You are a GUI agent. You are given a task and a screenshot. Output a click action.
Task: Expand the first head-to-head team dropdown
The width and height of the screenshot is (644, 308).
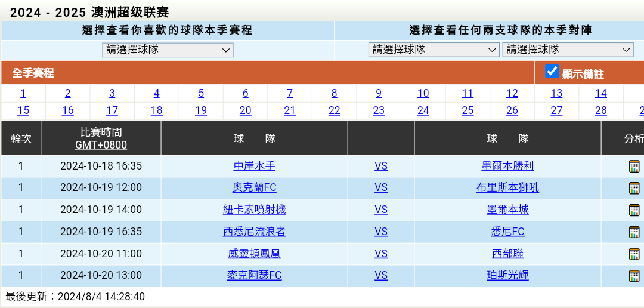click(434, 50)
